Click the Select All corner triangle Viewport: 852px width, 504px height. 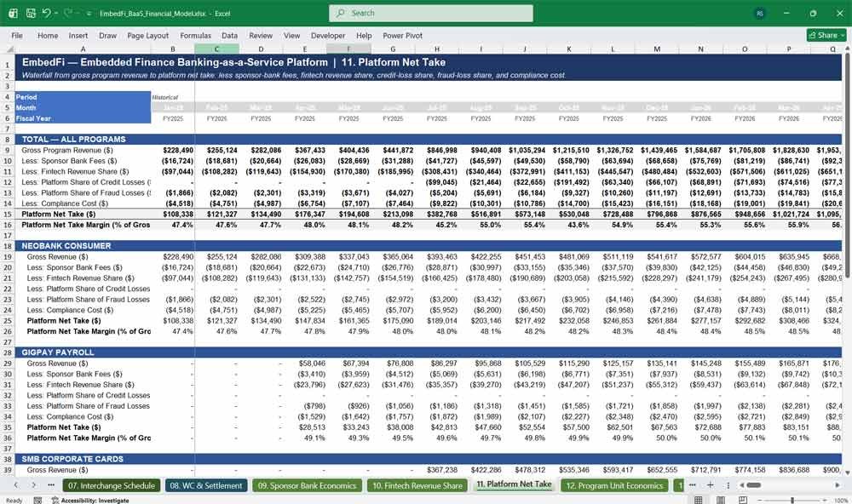click(x=9, y=49)
